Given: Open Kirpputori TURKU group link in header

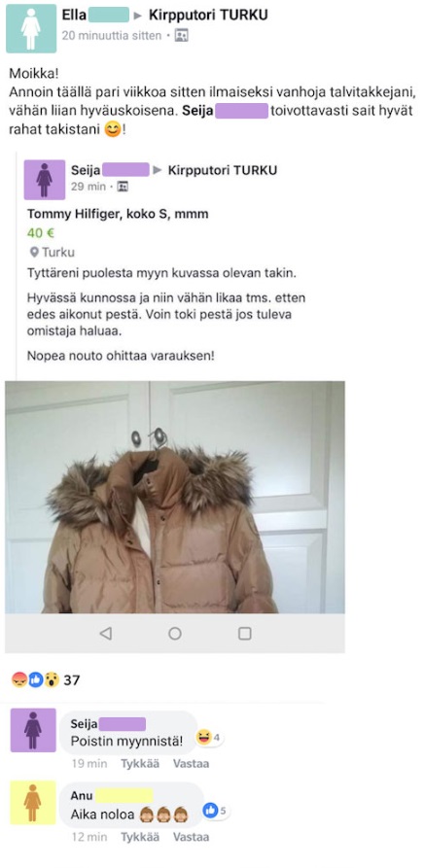Looking at the screenshot, I should tap(208, 15).
